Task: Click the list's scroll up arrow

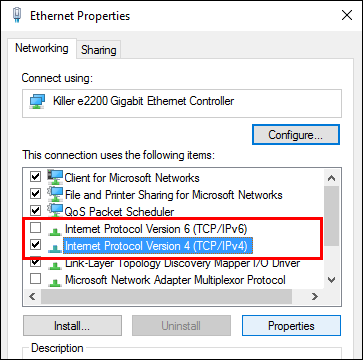Action: coord(331,178)
